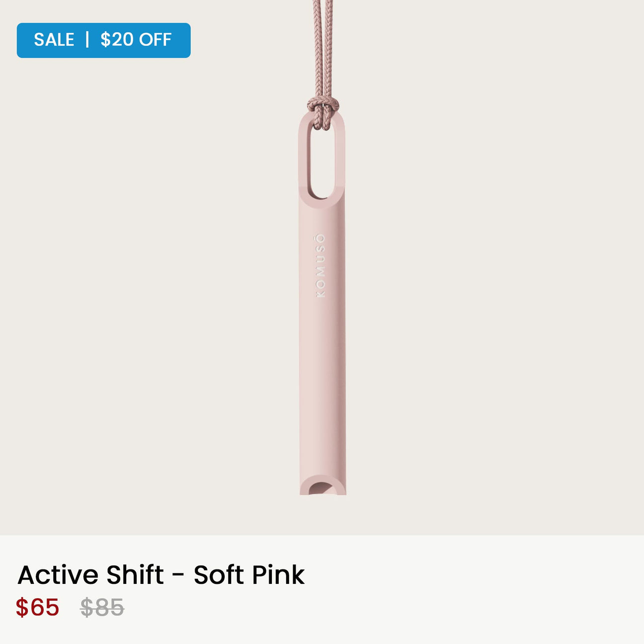This screenshot has width=644, height=644.
Task: Click the red $65 sale price
Action: click(38, 607)
